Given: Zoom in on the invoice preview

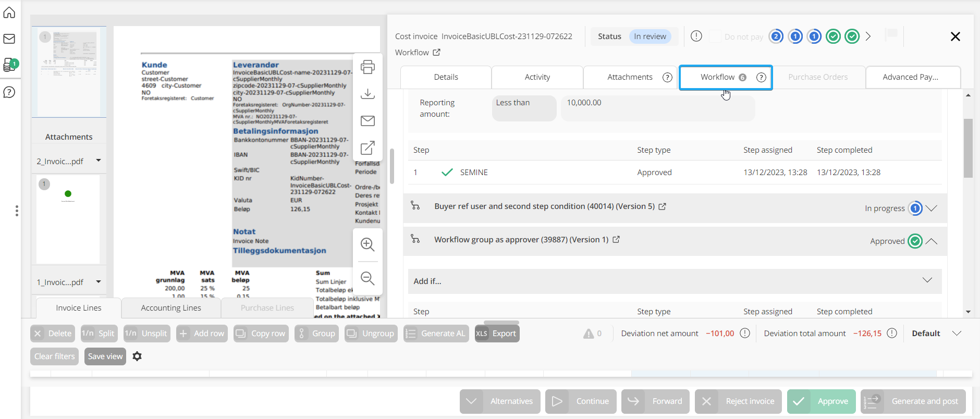Looking at the screenshot, I should [367, 244].
